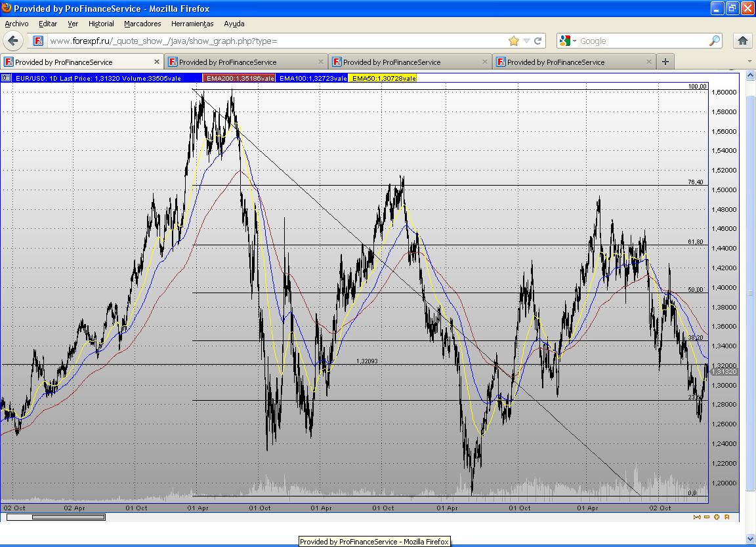Toggle the yellow EMA50 indicator label
Image resolution: width=756 pixels, height=547 pixels.
[x=384, y=78]
